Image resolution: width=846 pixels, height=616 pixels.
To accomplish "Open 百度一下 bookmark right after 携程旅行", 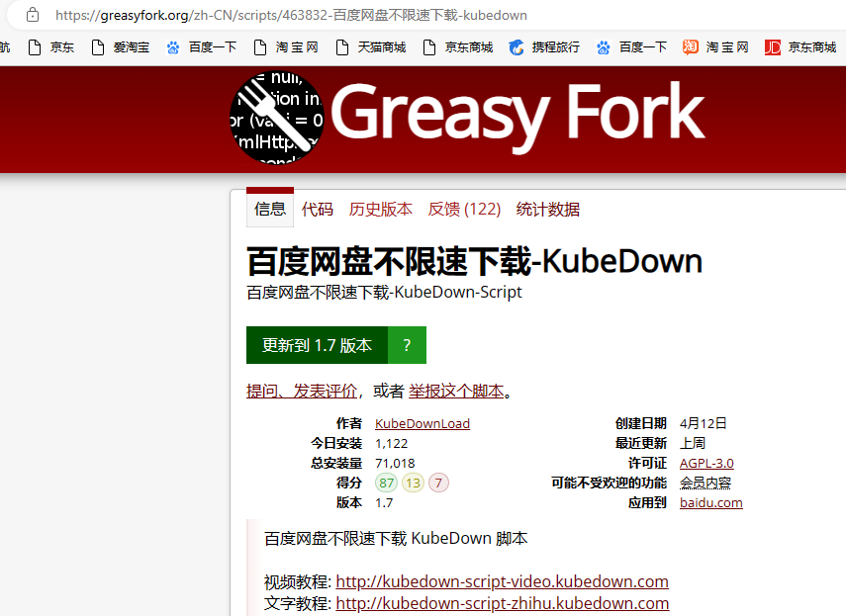I will 631,47.
